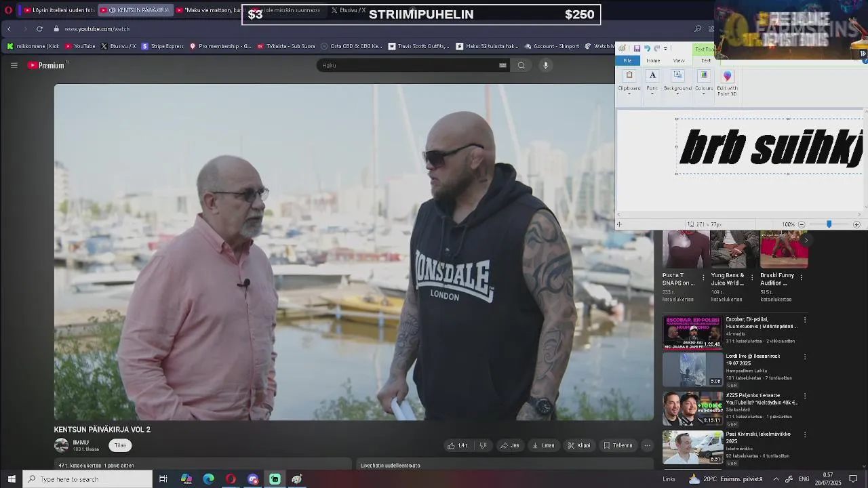Image resolution: width=868 pixels, height=488 pixels.
Task: Create a clip with Klippi
Action: [578, 445]
